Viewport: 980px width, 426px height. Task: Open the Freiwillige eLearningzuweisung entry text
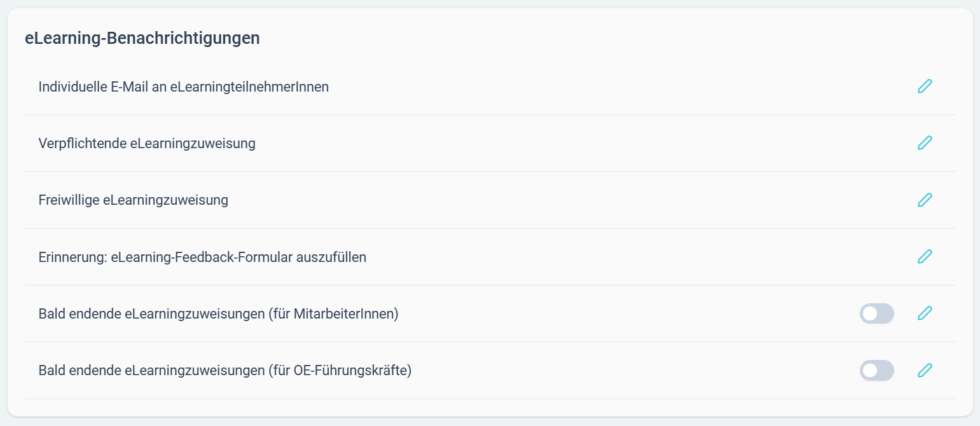pyautogui.click(x=134, y=200)
